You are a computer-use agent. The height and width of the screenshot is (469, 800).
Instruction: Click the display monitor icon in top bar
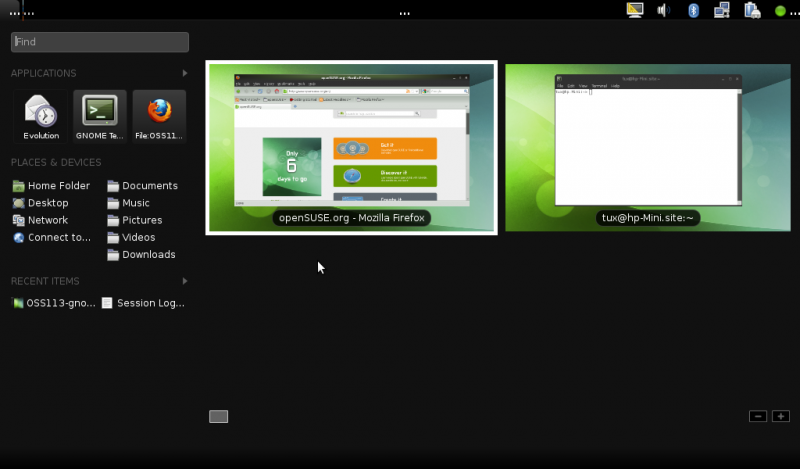pyautogui.click(x=634, y=10)
